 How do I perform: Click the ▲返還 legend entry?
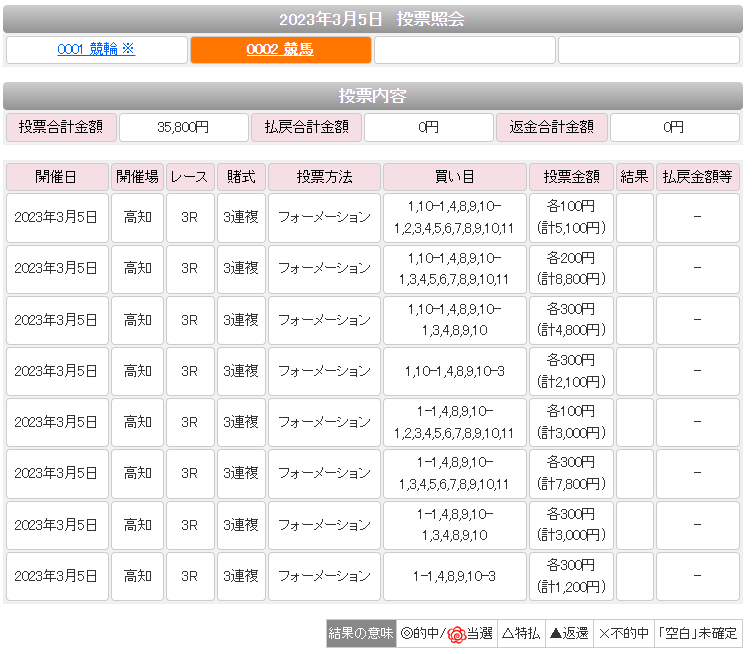(570, 633)
